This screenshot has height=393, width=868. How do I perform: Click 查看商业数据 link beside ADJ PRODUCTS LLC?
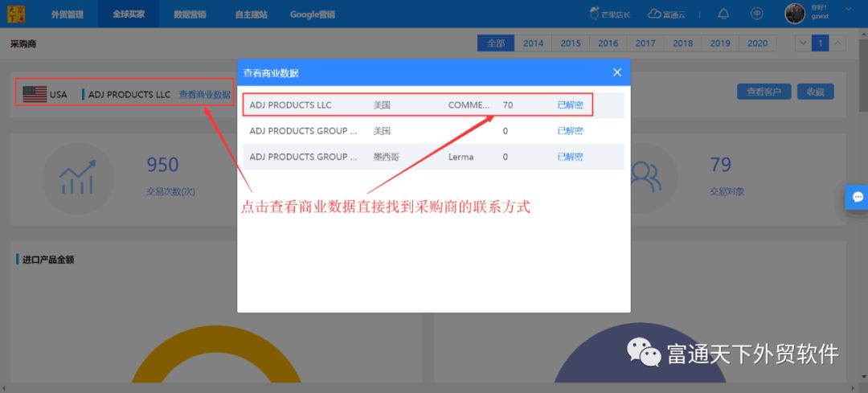pyautogui.click(x=205, y=94)
